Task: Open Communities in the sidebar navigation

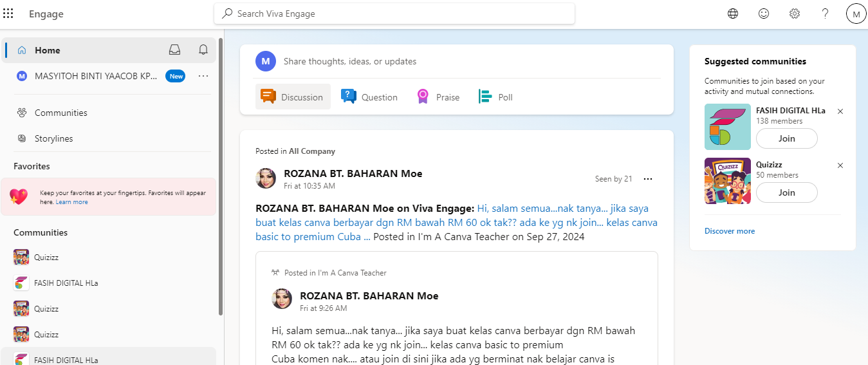Action: [61, 113]
